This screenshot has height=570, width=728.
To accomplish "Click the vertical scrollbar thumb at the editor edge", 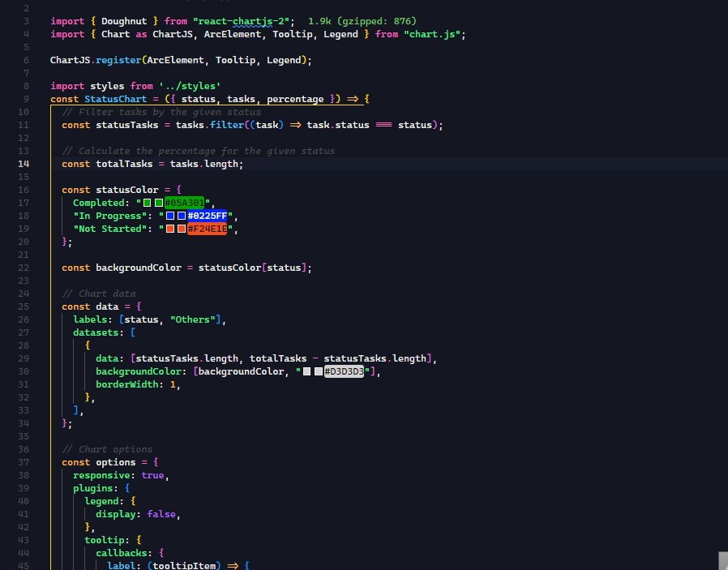I will (x=723, y=561).
